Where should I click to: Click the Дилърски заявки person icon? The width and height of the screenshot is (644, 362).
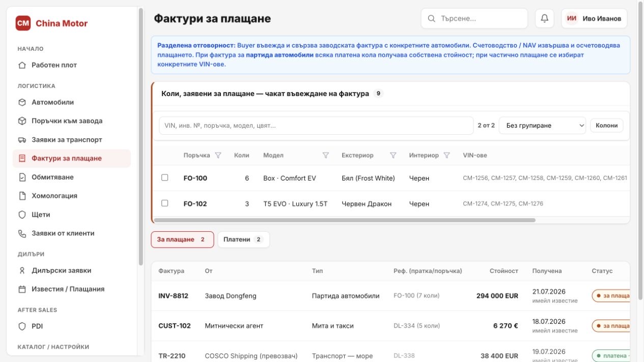(22, 270)
